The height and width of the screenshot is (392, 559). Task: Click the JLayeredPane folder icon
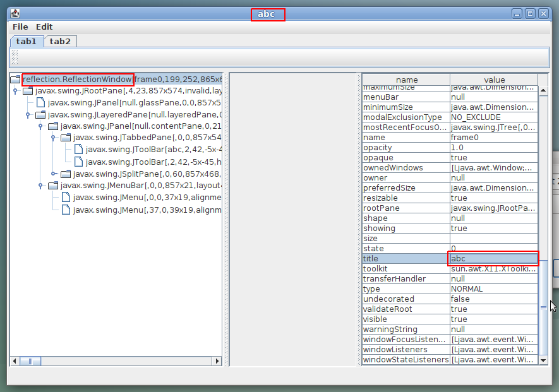coord(40,115)
